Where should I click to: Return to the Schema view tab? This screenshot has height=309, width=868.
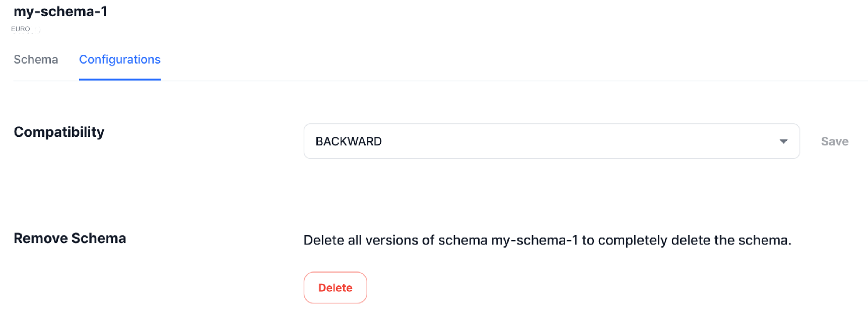[35, 59]
